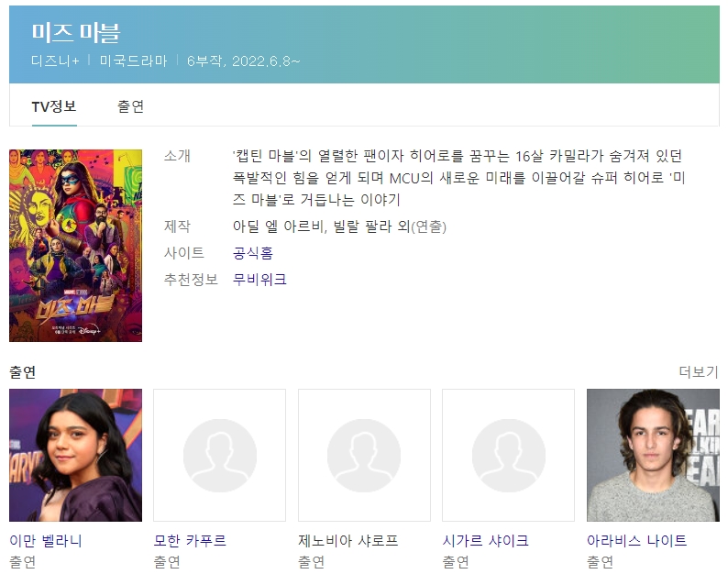Open the 시가르 샤이크 name link
Viewport: 728px width, 585px height.
pos(485,540)
